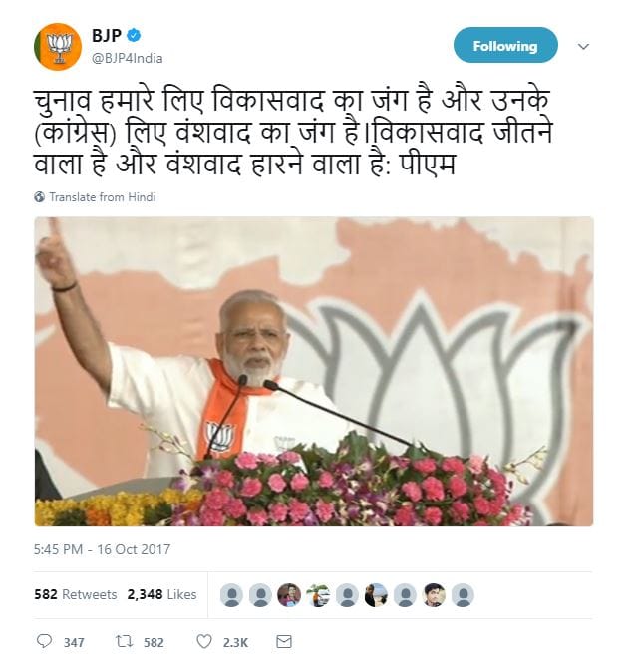The height and width of the screenshot is (672, 622).
Task: Like the tweet with the heart icon
Action: (204, 641)
